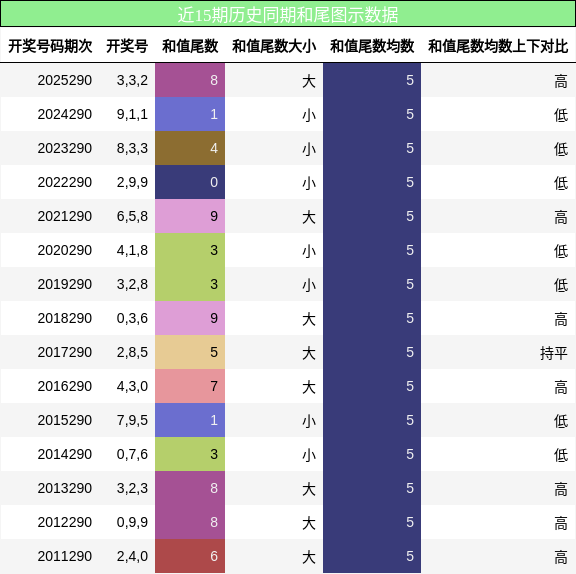Click draw numbers 2,4,0
Screen dimensions: 576x574
point(132,556)
